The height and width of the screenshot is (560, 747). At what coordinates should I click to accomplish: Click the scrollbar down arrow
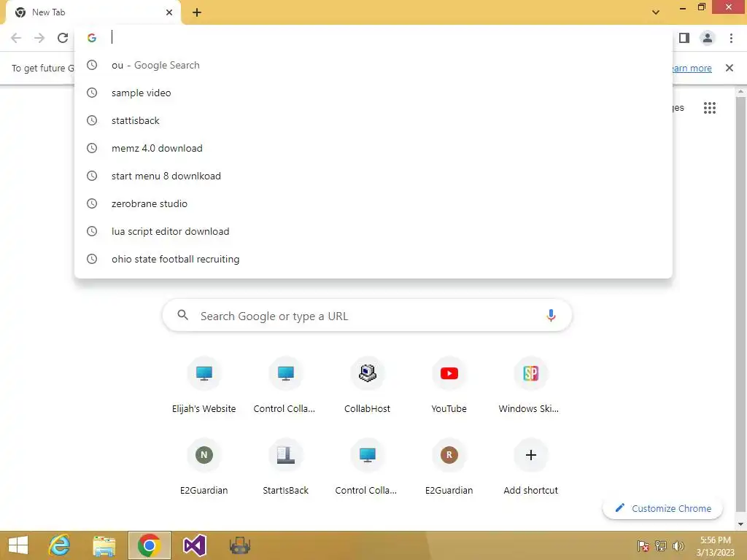click(x=740, y=524)
